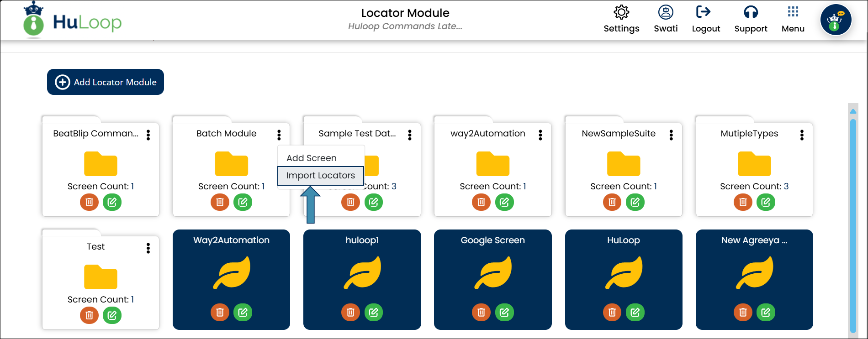Open the Test module folder

[x=101, y=277]
